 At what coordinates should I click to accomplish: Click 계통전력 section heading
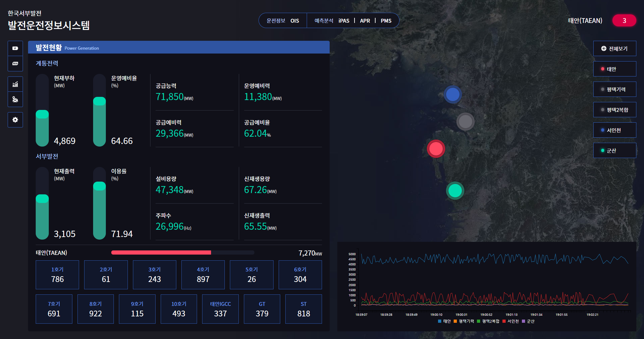pyautogui.click(x=47, y=63)
